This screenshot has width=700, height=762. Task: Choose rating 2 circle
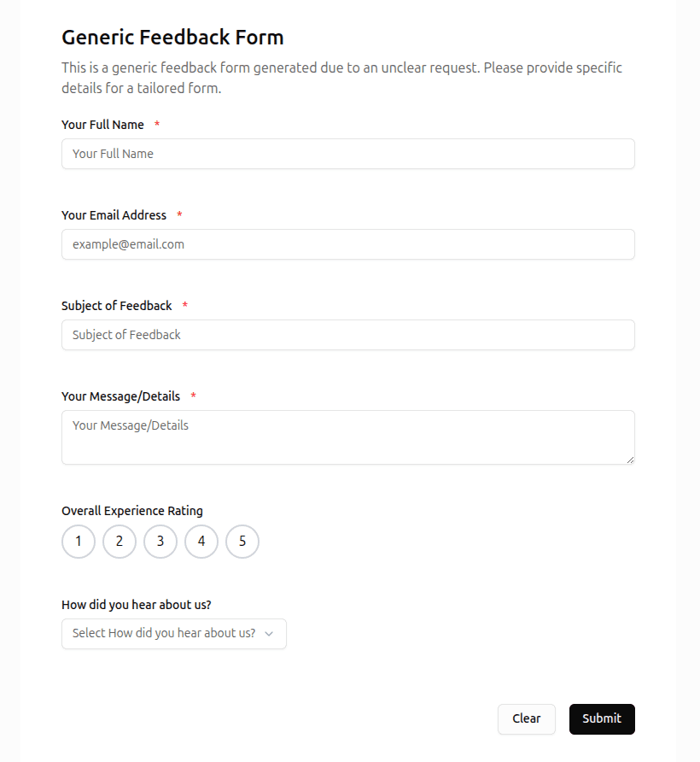(120, 542)
